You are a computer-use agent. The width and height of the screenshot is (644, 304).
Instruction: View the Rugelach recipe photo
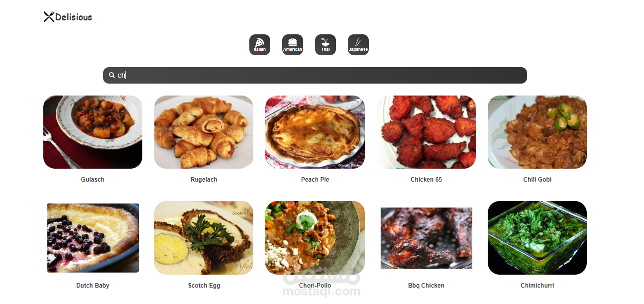[x=204, y=132]
